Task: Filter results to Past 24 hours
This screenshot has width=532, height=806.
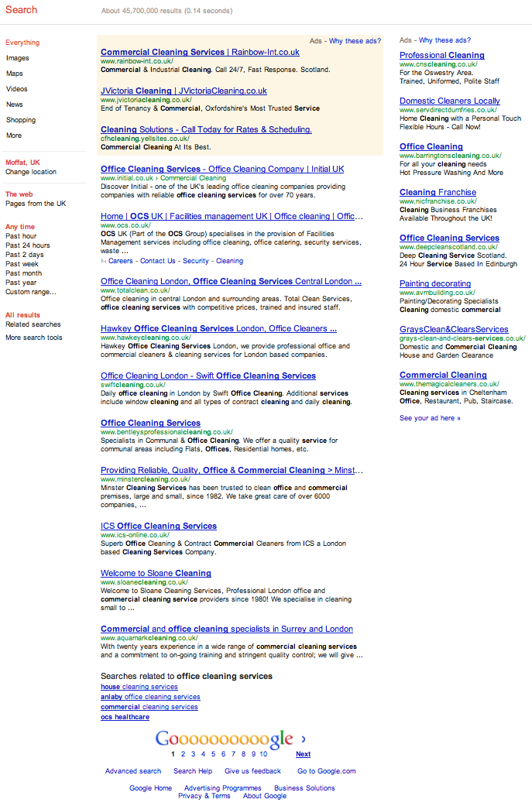Action: click(28, 245)
